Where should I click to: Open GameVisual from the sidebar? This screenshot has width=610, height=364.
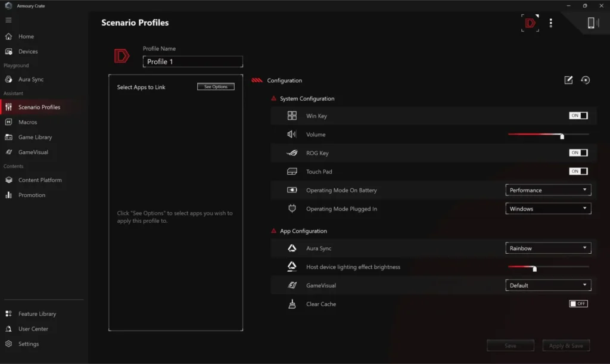(x=35, y=151)
